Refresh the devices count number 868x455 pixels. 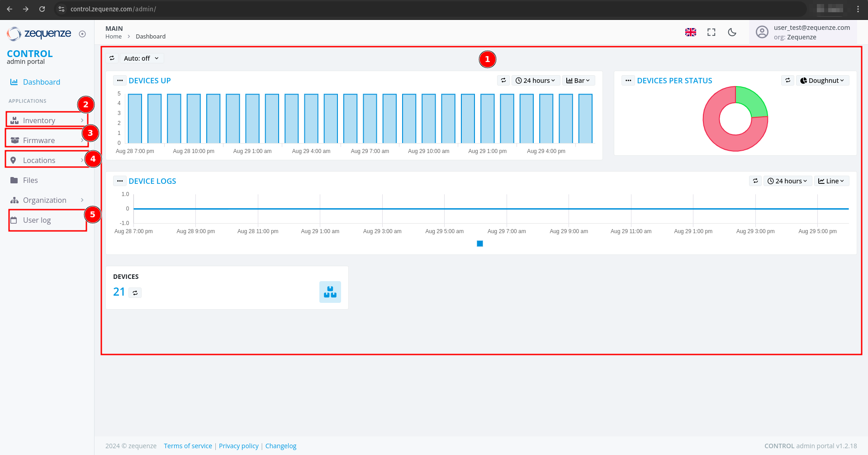135,293
